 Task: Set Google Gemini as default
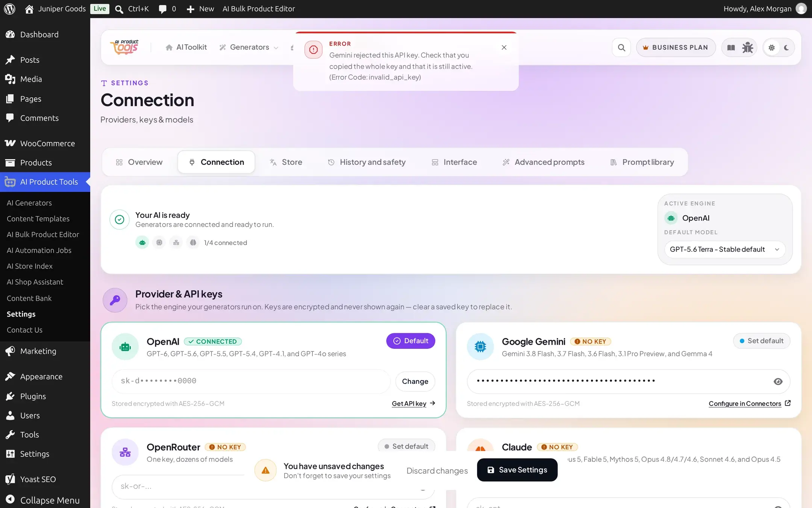[x=761, y=341]
